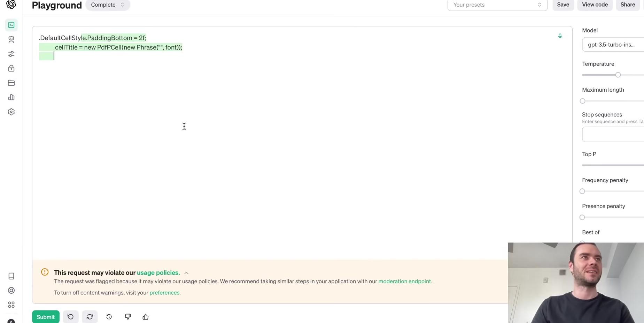Click the undo last generation icon
The height and width of the screenshot is (323, 644).
click(70, 317)
